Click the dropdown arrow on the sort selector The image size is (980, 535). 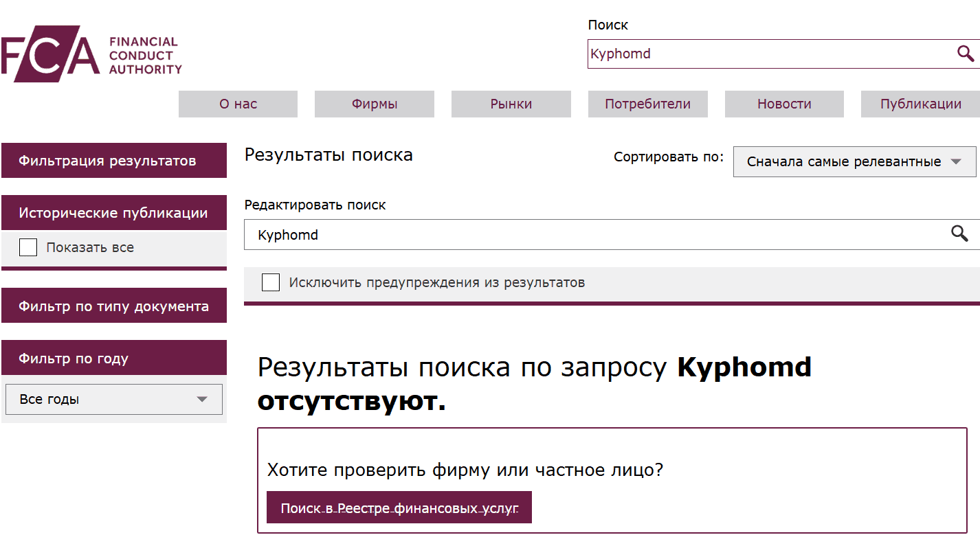click(955, 161)
